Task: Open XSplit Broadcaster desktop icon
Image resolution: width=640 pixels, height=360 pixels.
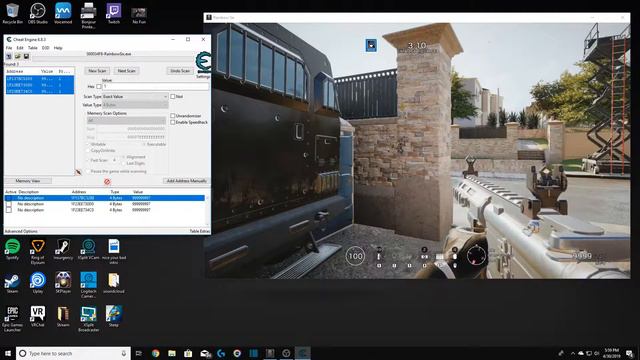Action: (x=88, y=318)
